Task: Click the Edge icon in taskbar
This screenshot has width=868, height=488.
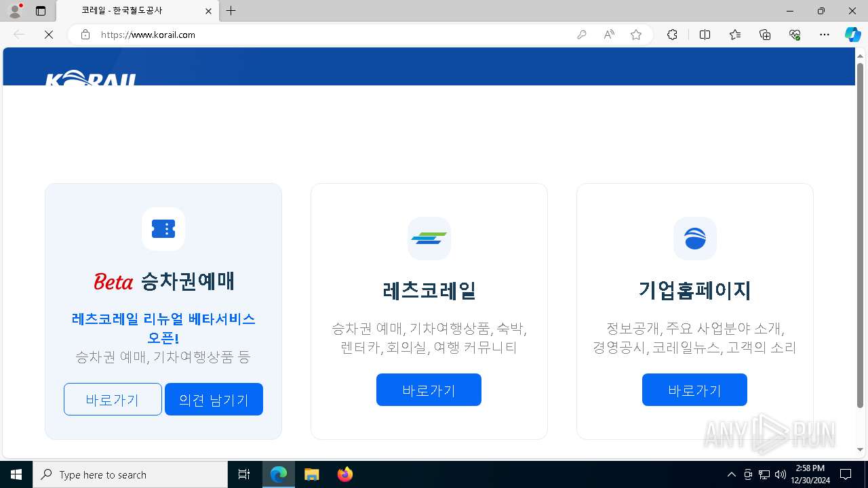Action: [279, 474]
